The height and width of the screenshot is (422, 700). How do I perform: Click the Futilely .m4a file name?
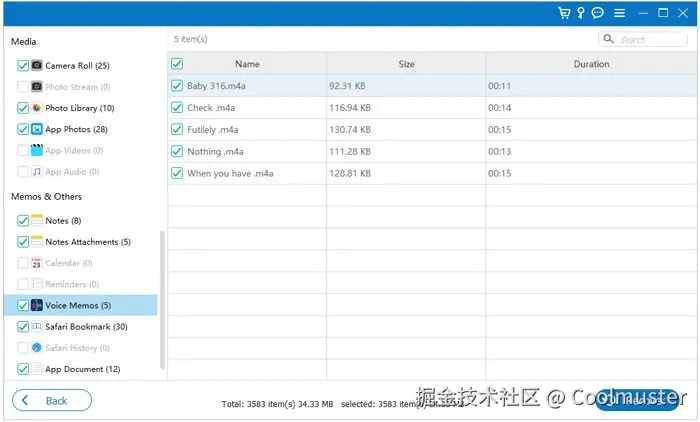pos(212,130)
